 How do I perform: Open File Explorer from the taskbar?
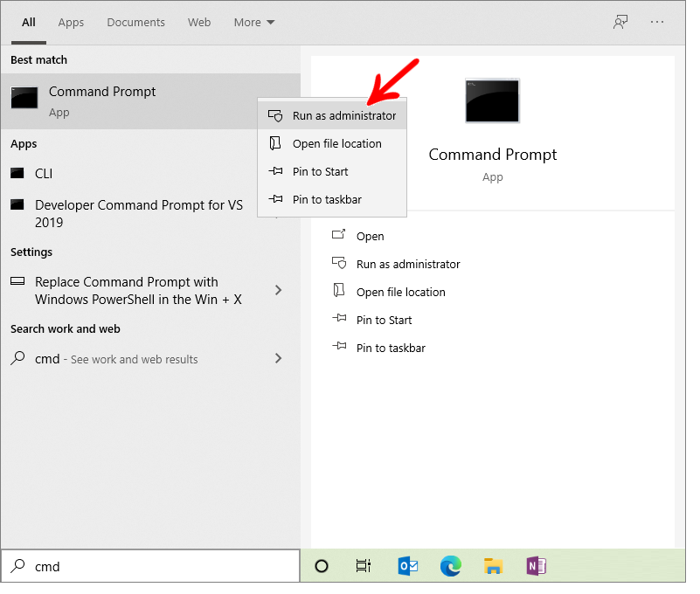[493, 566]
